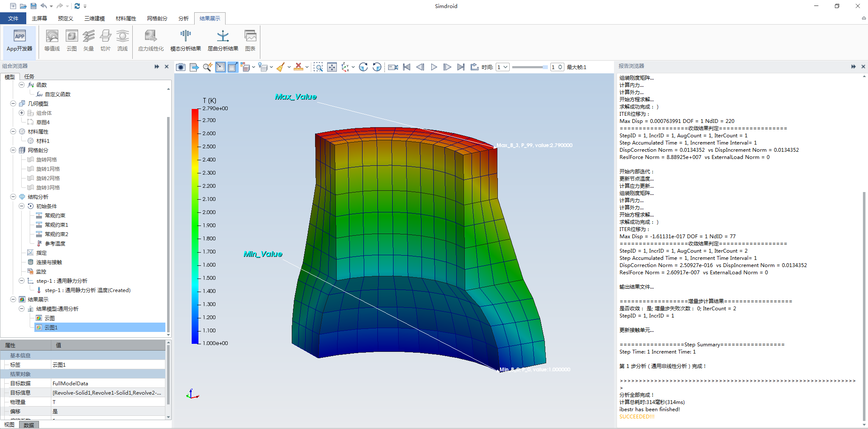Open the 时间 dropdown
868x429 pixels.
[x=502, y=67]
